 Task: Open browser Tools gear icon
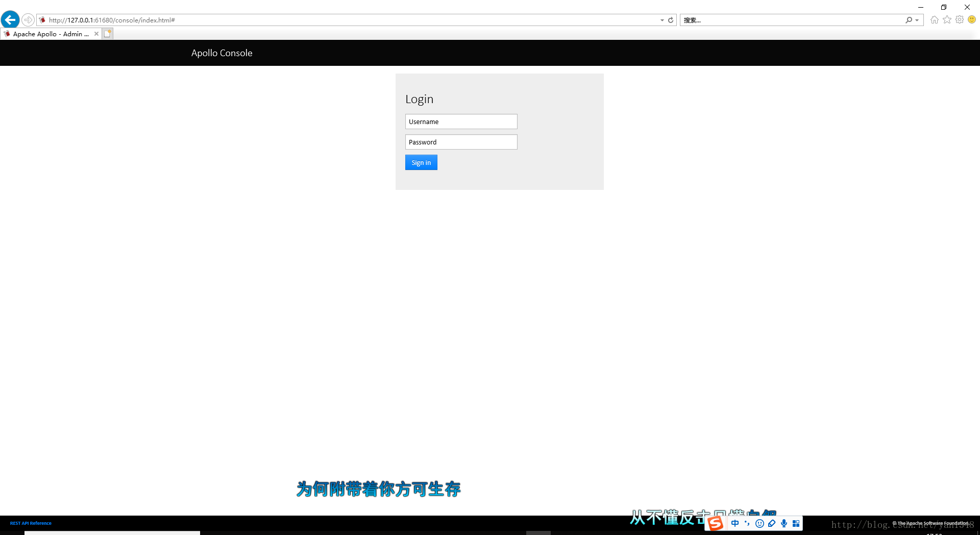pos(960,19)
